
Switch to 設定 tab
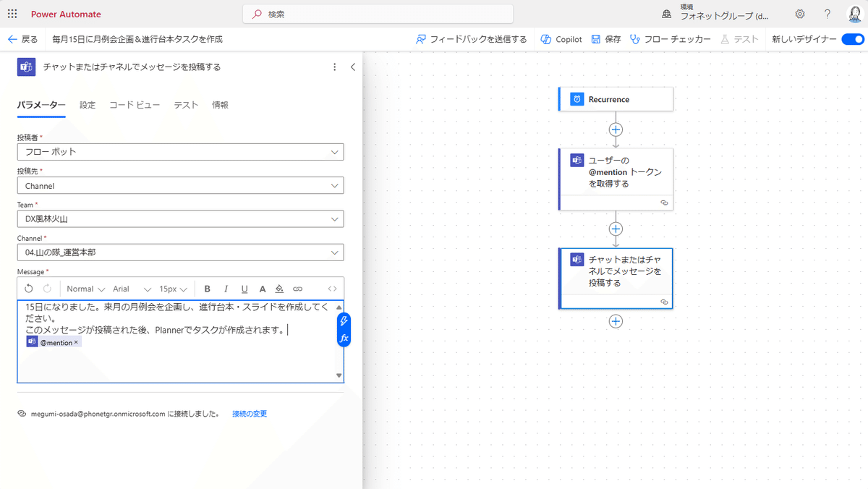(88, 105)
